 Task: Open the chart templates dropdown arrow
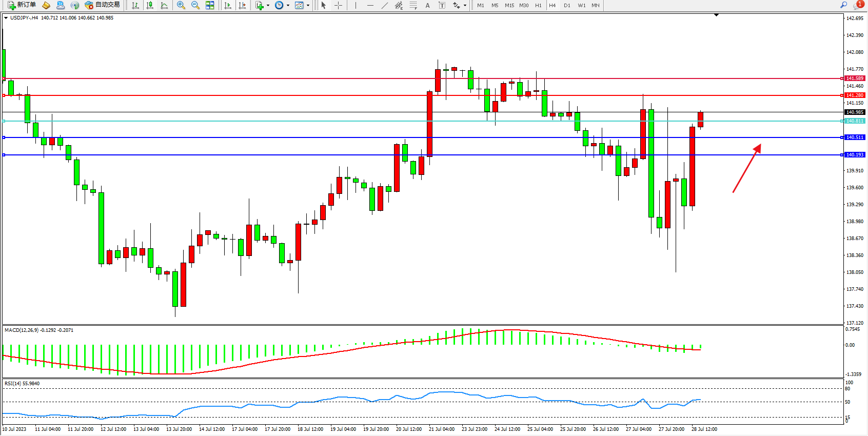(x=308, y=6)
